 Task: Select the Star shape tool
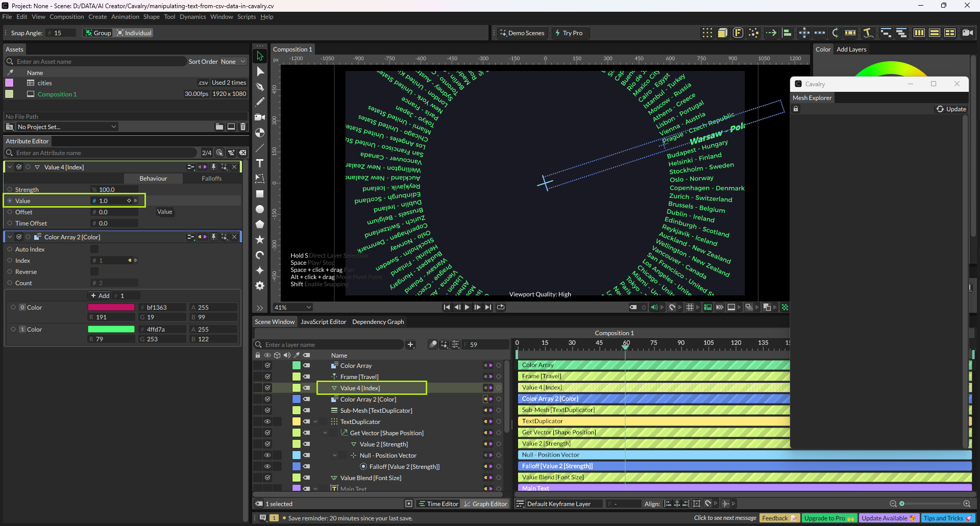[x=260, y=239]
